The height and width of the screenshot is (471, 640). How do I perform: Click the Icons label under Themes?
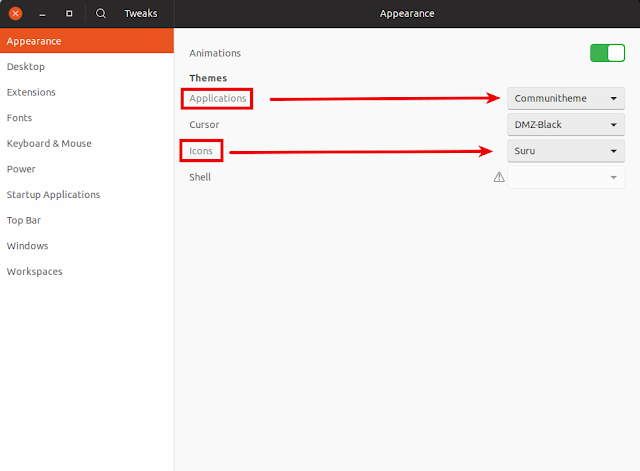point(201,151)
